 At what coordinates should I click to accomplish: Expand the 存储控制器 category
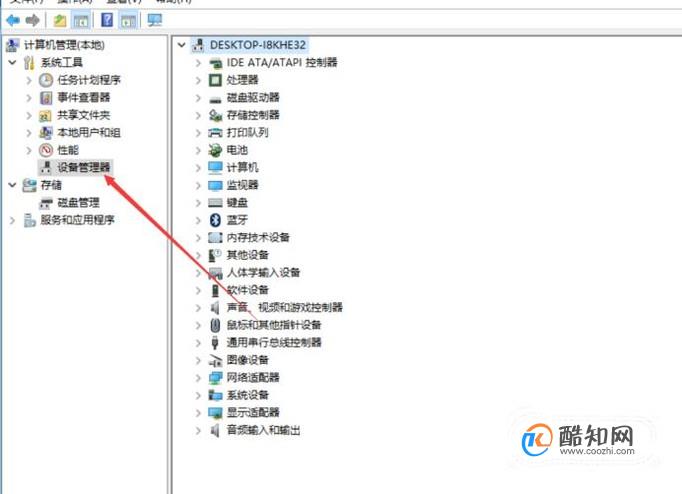pyautogui.click(x=198, y=115)
